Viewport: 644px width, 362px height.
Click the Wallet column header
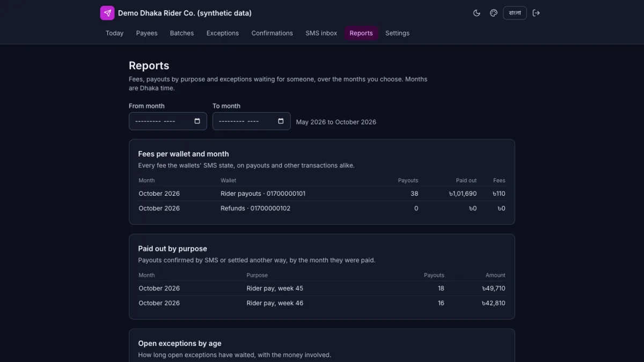[x=228, y=181]
